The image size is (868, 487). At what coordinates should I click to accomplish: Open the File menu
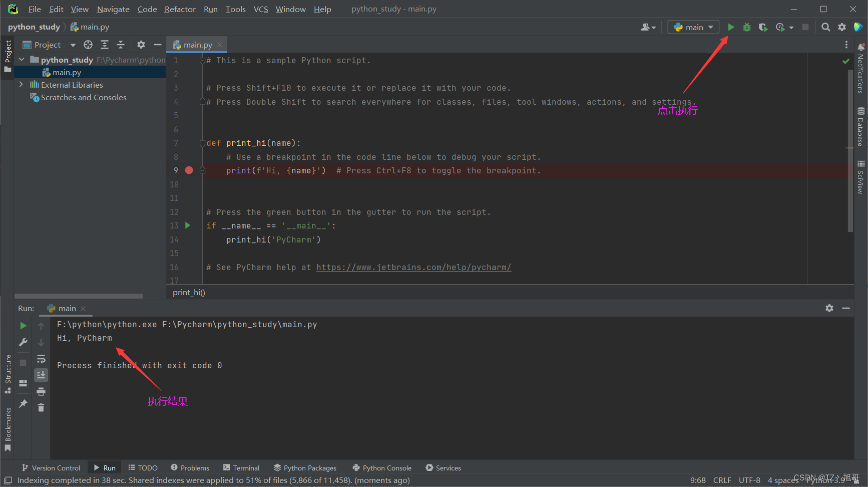tap(35, 9)
